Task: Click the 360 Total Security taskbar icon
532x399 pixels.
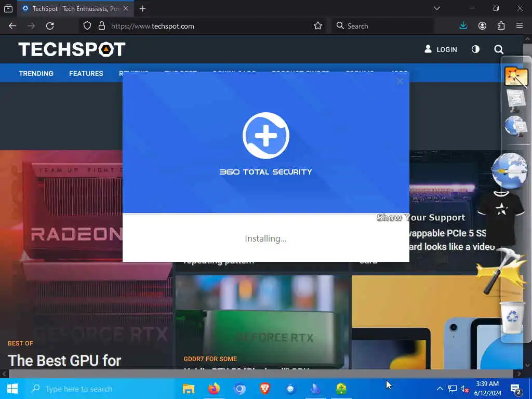Action: (341, 389)
